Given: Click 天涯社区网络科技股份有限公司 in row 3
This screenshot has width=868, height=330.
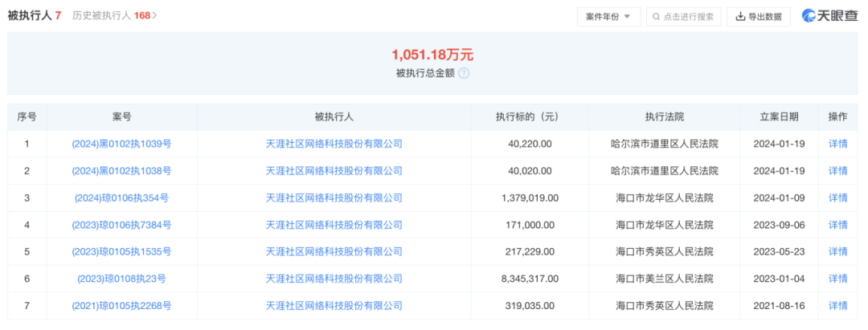Looking at the screenshot, I should pyautogui.click(x=334, y=198).
